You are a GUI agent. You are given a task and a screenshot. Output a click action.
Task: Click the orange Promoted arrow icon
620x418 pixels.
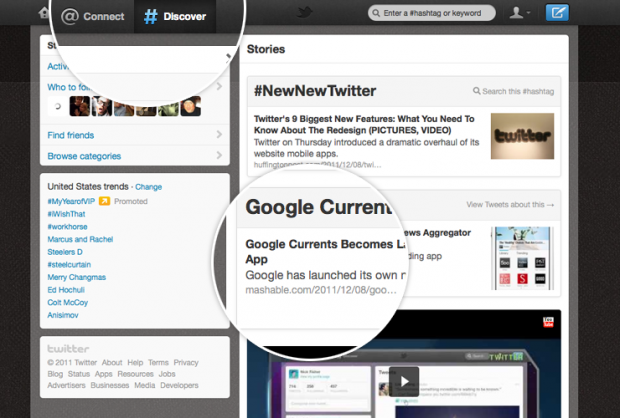point(104,201)
